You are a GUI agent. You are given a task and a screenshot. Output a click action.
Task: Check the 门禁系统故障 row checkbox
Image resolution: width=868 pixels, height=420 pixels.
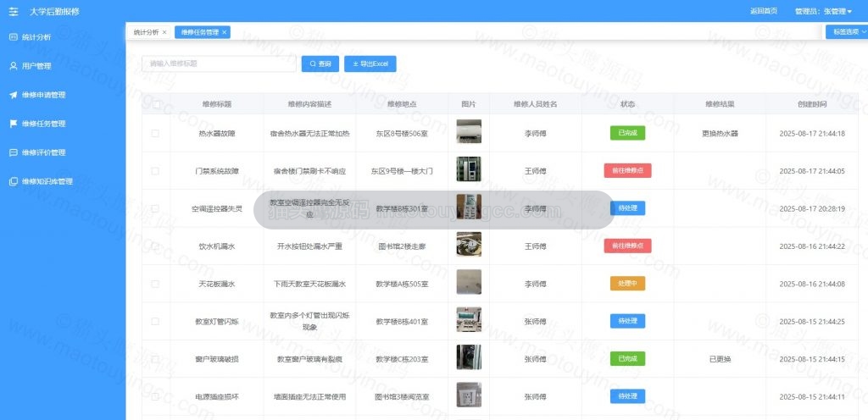[x=156, y=171]
